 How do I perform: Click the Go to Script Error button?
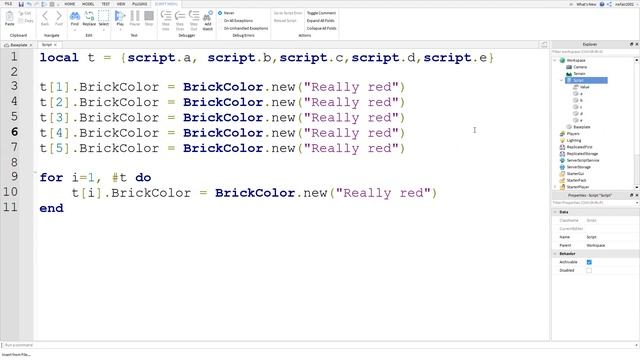tap(288, 13)
